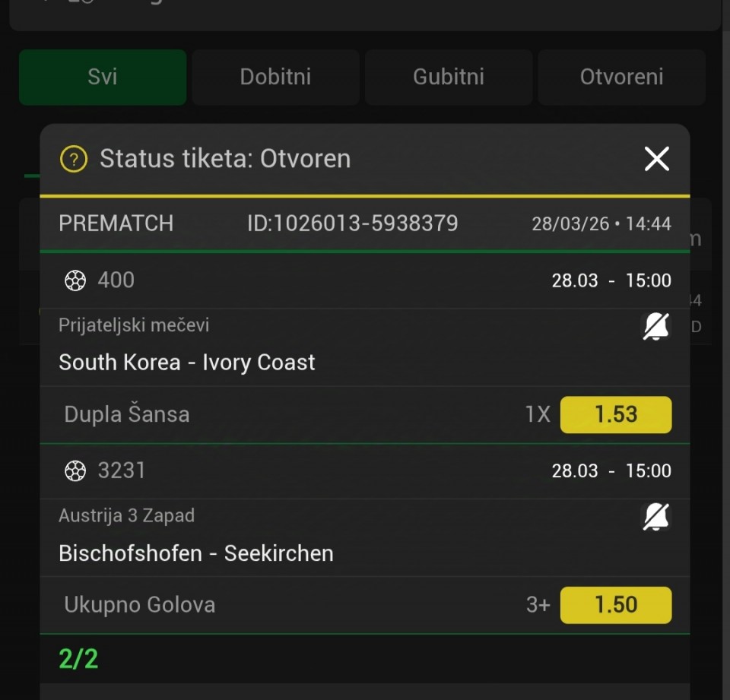This screenshot has height=700, width=730.
Task: Click the PREMATCH label
Action: click(x=116, y=223)
